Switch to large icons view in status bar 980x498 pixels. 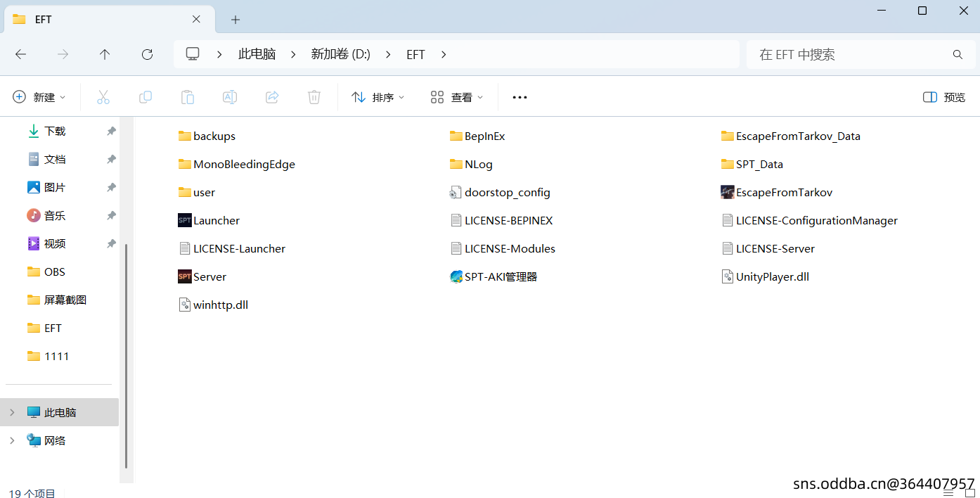pos(970,493)
